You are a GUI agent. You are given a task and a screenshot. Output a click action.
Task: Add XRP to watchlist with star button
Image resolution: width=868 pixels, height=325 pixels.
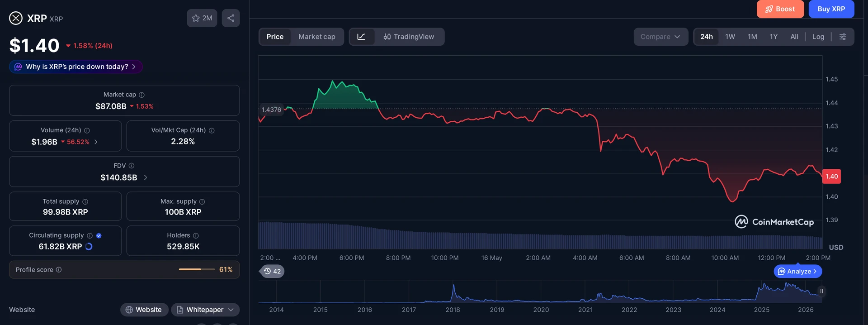202,18
